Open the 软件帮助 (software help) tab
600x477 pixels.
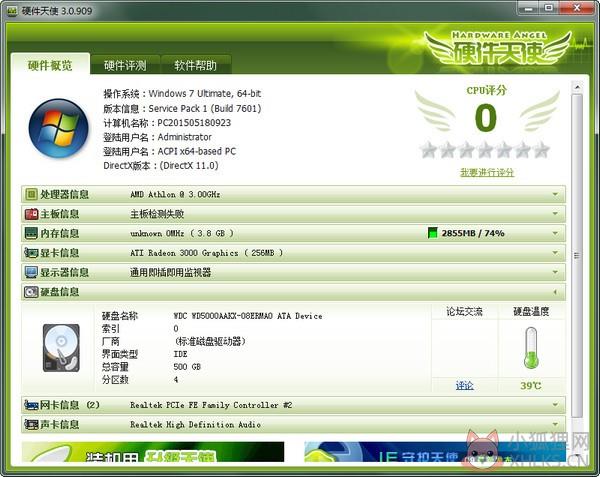pyautogui.click(x=196, y=65)
